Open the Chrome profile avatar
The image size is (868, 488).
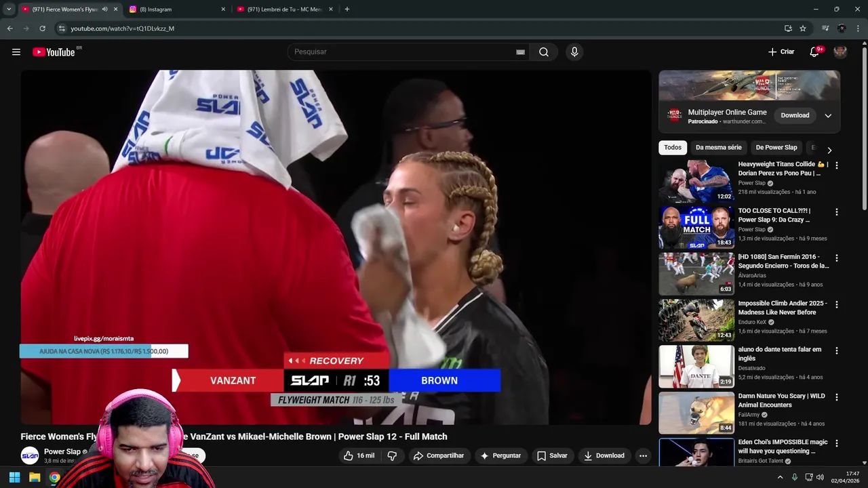pos(842,28)
